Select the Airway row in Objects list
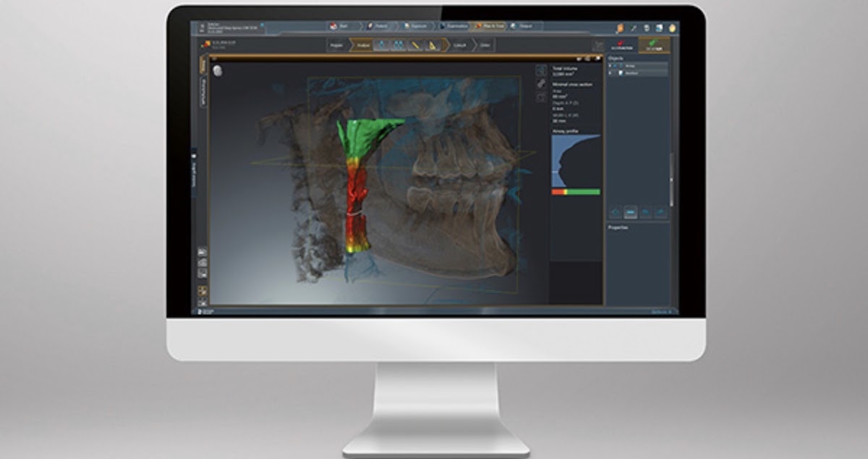868x459 pixels. click(x=639, y=65)
